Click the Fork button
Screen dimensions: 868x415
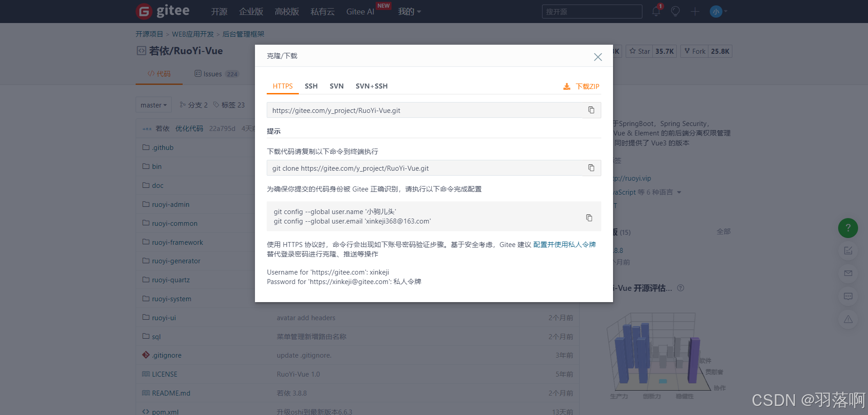[695, 51]
